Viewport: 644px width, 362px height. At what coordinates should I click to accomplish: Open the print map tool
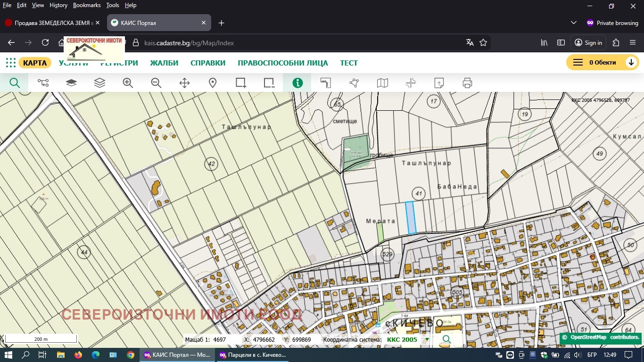coord(467,83)
